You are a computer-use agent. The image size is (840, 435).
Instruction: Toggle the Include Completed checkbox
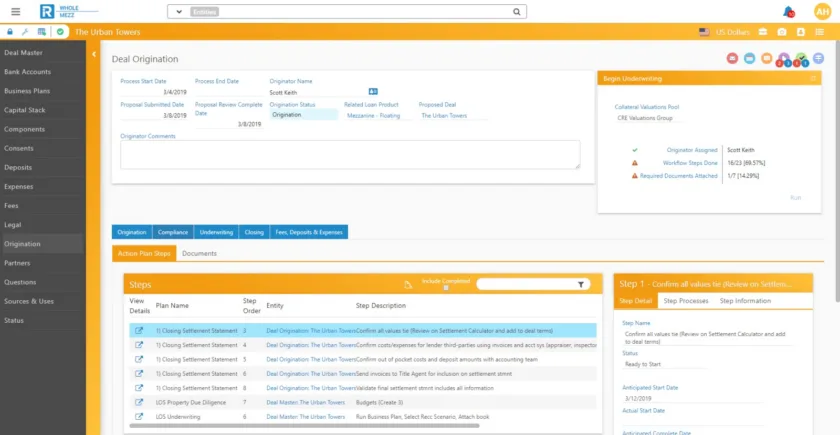(446, 288)
